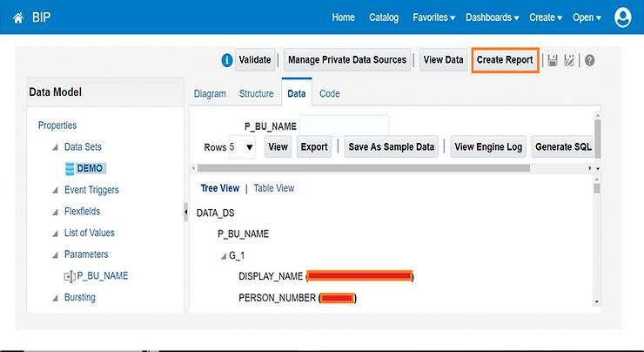Click the blue information icon beside Validate

tap(227, 60)
